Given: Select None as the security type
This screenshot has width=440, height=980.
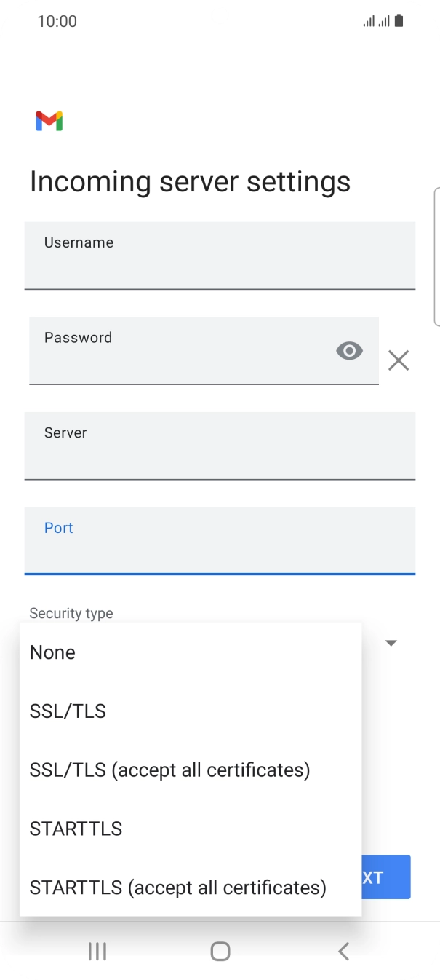Looking at the screenshot, I should pyautogui.click(x=52, y=652).
